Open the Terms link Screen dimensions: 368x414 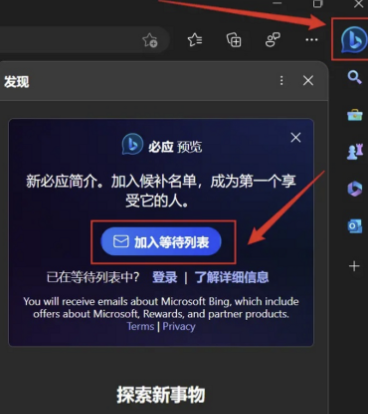(140, 326)
